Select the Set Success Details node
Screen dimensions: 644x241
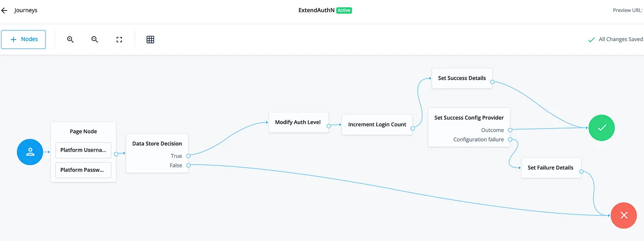pos(462,78)
